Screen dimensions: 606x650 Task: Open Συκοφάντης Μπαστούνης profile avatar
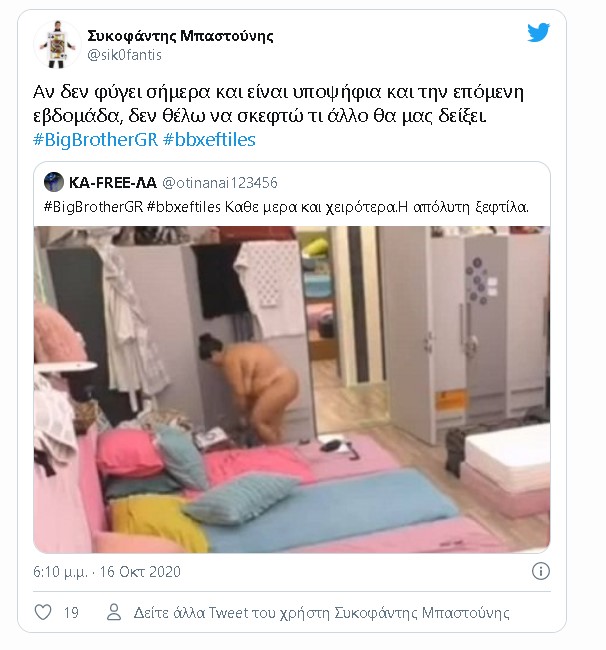(57, 44)
